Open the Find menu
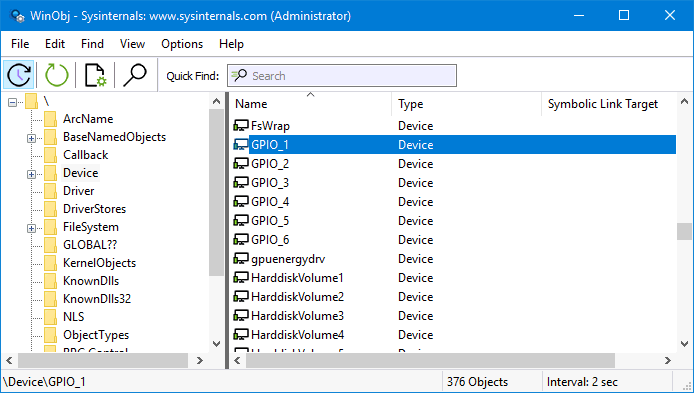Image resolution: width=694 pixels, height=393 pixels. [x=92, y=44]
